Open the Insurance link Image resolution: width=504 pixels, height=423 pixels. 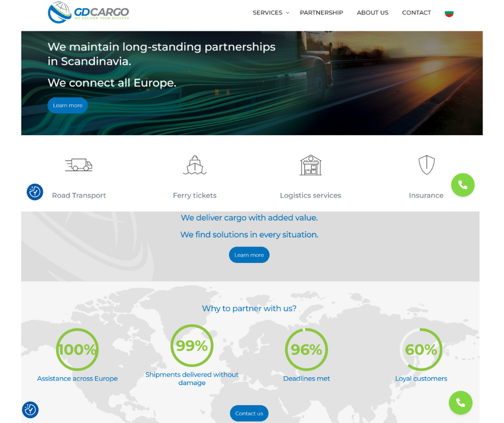click(426, 195)
